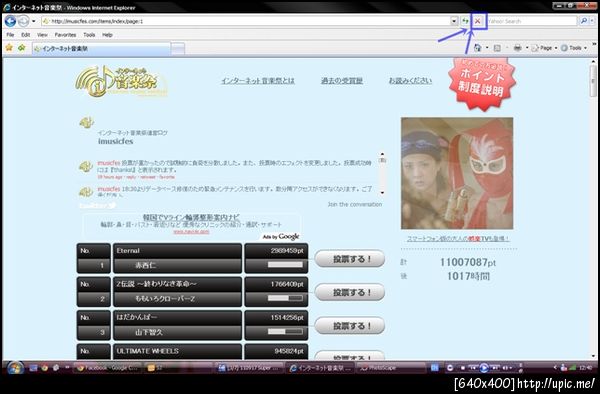Click the media player play button in taskbar
Image resolution: width=600 pixels, height=394 pixels.
(x=484, y=368)
